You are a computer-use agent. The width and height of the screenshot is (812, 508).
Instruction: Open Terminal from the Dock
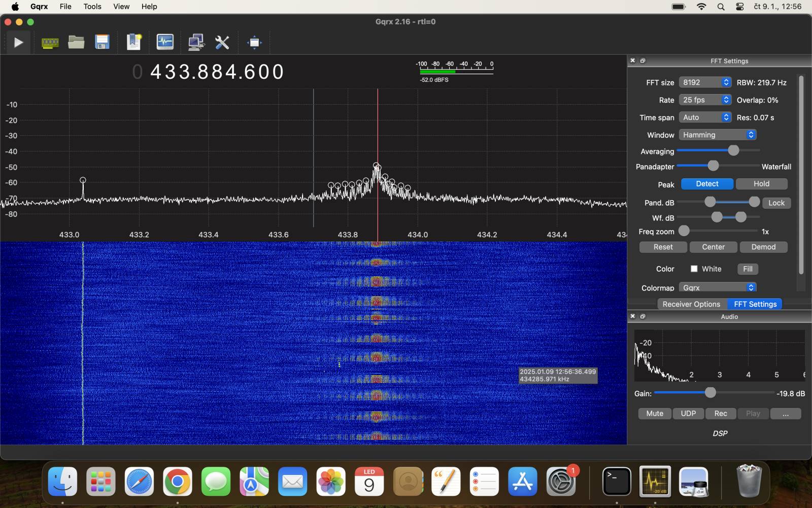tap(617, 481)
